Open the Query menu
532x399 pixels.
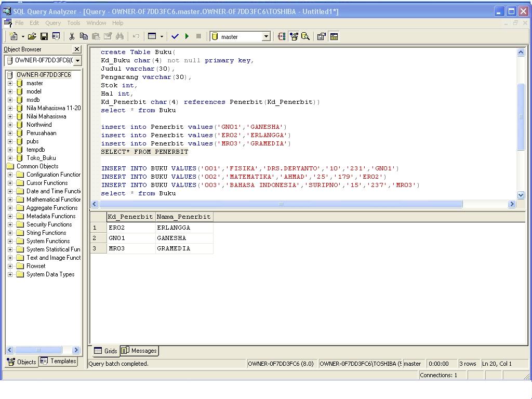point(53,23)
